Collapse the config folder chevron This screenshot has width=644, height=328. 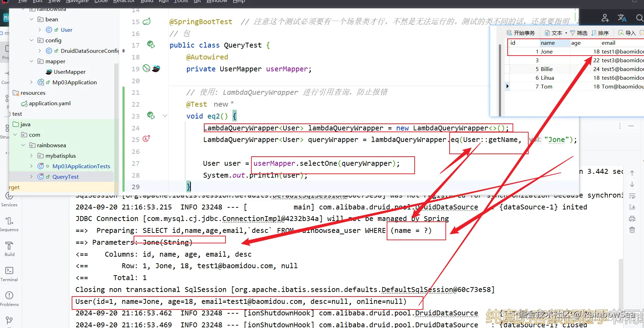(x=31, y=40)
